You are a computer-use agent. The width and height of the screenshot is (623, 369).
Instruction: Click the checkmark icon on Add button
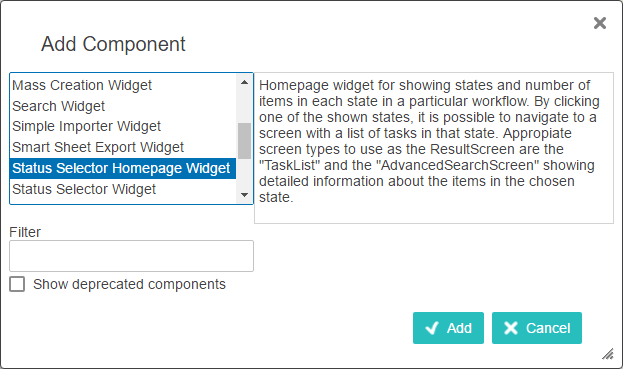coord(432,328)
